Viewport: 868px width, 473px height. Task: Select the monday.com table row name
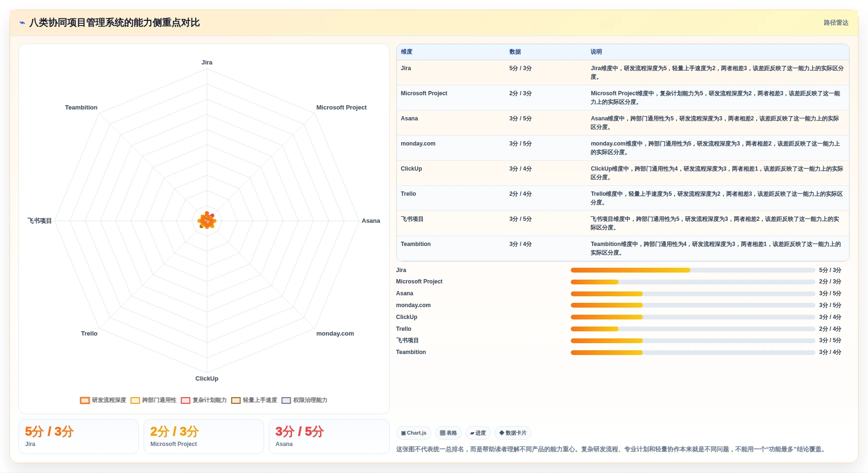[418, 144]
